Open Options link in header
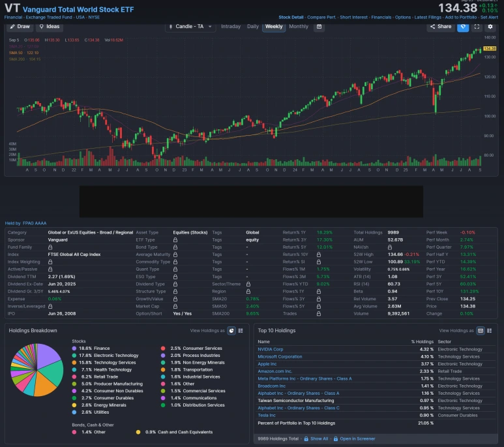 point(403,18)
